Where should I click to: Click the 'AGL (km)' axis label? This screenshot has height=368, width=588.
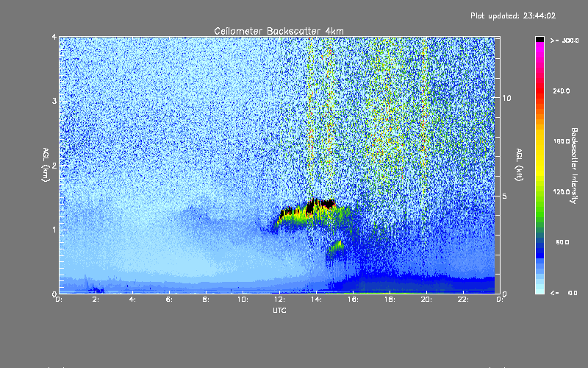(x=46, y=165)
